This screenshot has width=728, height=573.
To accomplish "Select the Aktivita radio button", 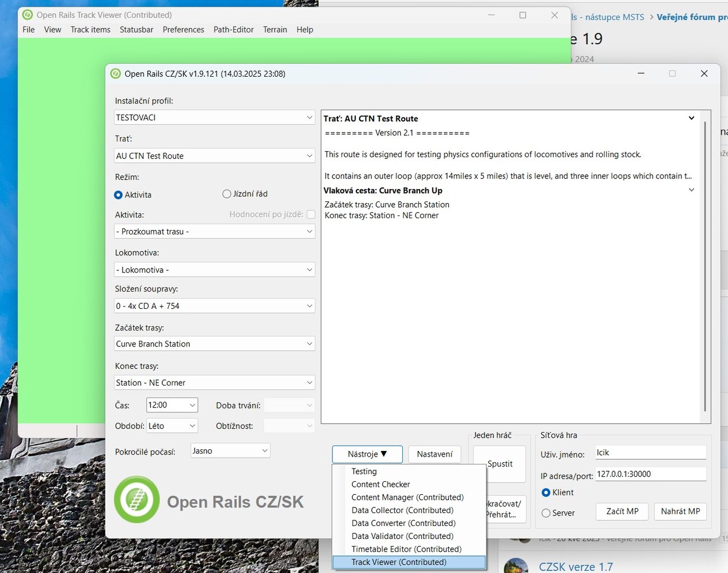I will [x=118, y=195].
